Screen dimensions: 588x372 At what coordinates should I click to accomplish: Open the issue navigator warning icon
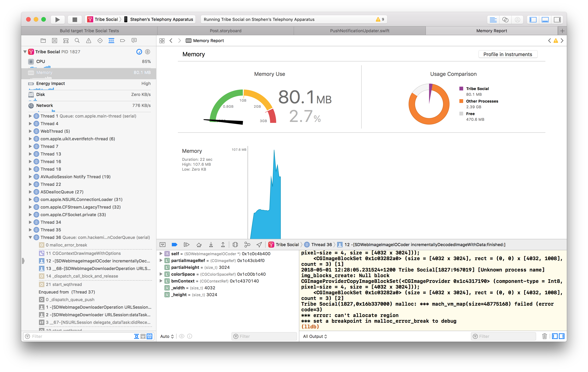tap(89, 41)
